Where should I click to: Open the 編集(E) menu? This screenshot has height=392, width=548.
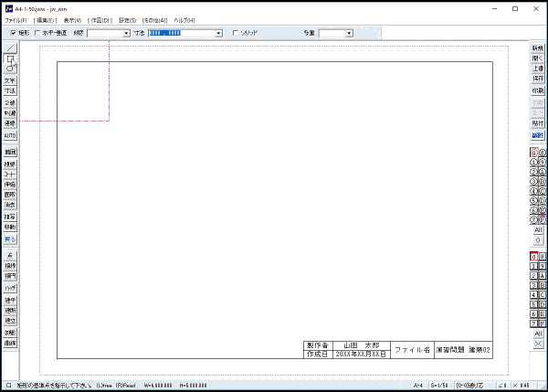(45, 20)
